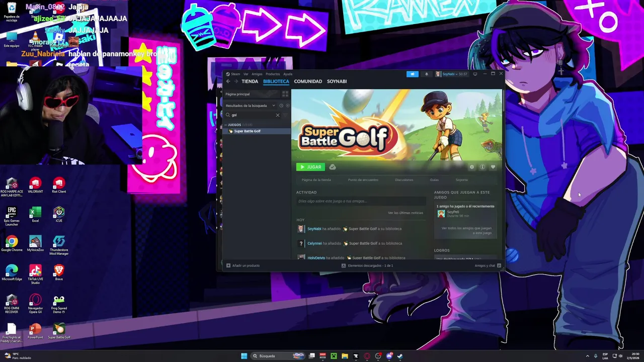Viewport: 644px width, 362px height.
Task: Show hidden tray icons chevron
Action: click(x=587, y=356)
